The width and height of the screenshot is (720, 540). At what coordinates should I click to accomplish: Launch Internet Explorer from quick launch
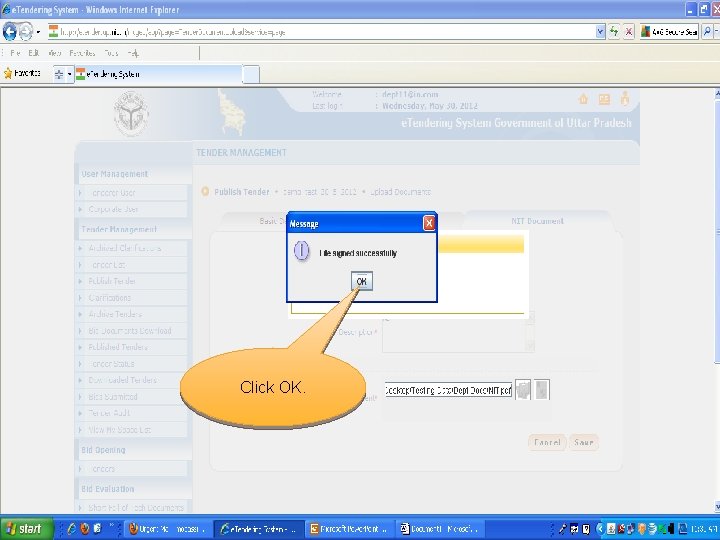tap(72, 529)
